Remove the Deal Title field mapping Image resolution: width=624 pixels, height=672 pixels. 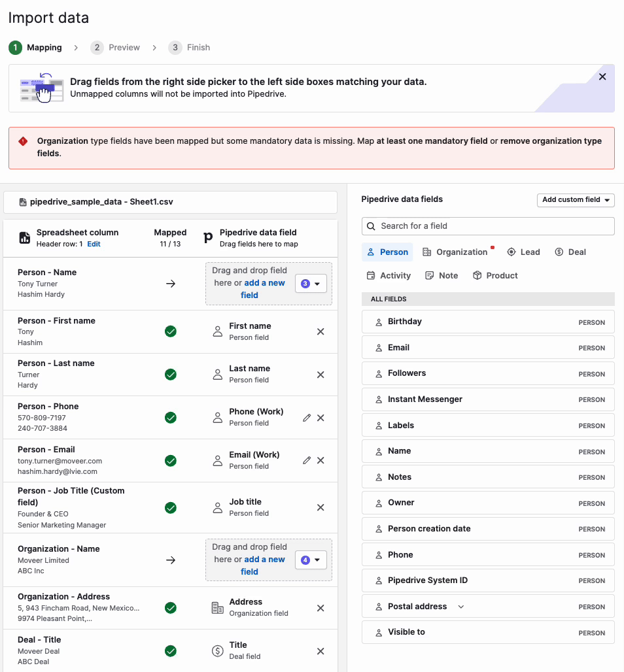pos(321,652)
